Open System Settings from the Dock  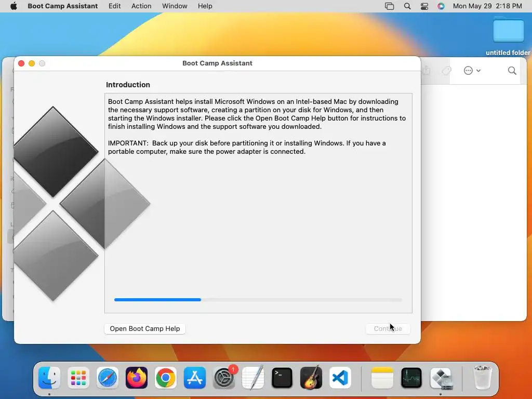point(224,378)
